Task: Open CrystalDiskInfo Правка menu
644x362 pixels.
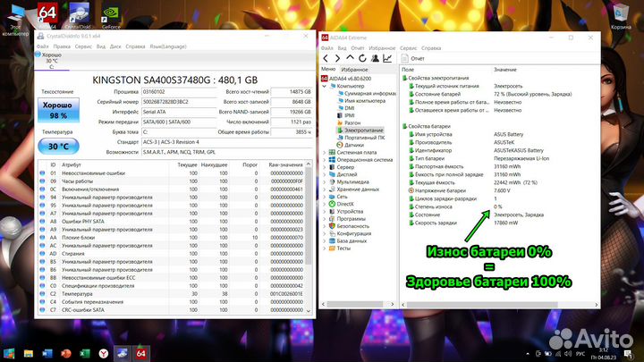Action: [x=62, y=46]
